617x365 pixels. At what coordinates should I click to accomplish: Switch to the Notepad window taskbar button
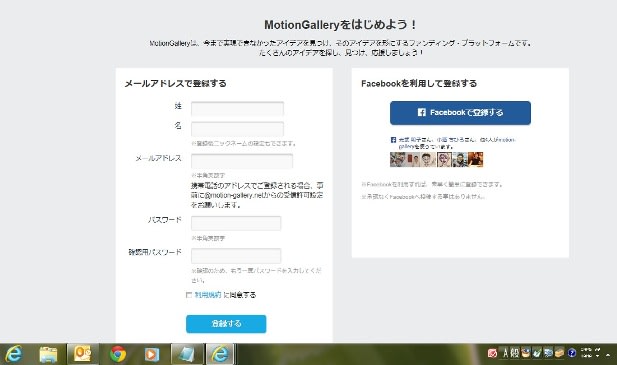187,354
